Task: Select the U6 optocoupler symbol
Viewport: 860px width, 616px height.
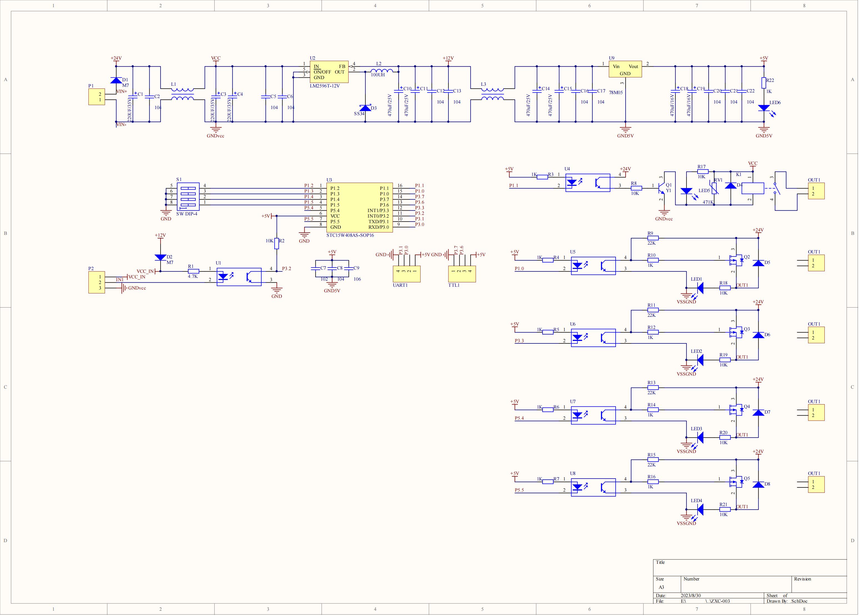Action: coord(593,338)
